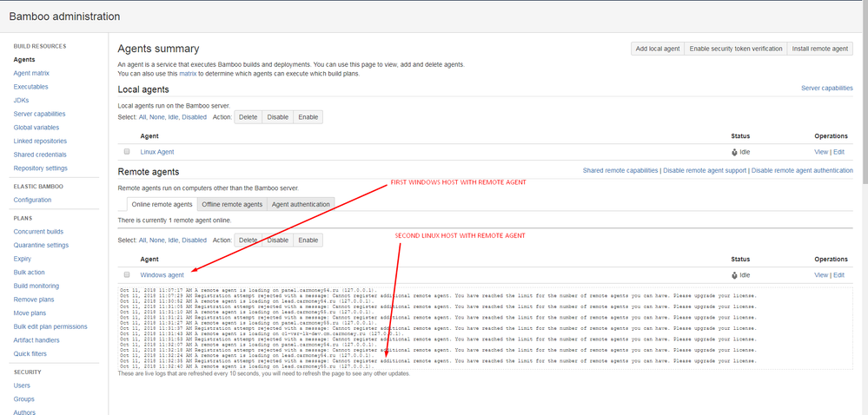Click Linux Agent idle status icon
The width and height of the screenshot is (868, 415).
click(734, 152)
